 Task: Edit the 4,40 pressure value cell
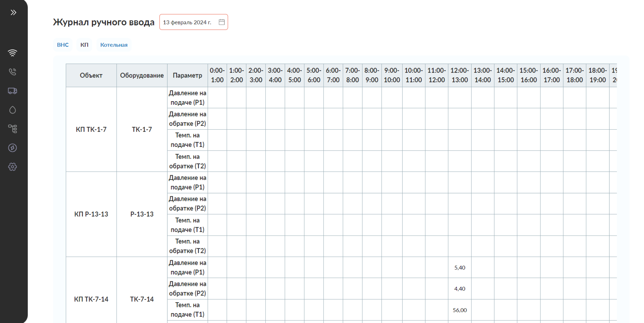pyautogui.click(x=459, y=289)
